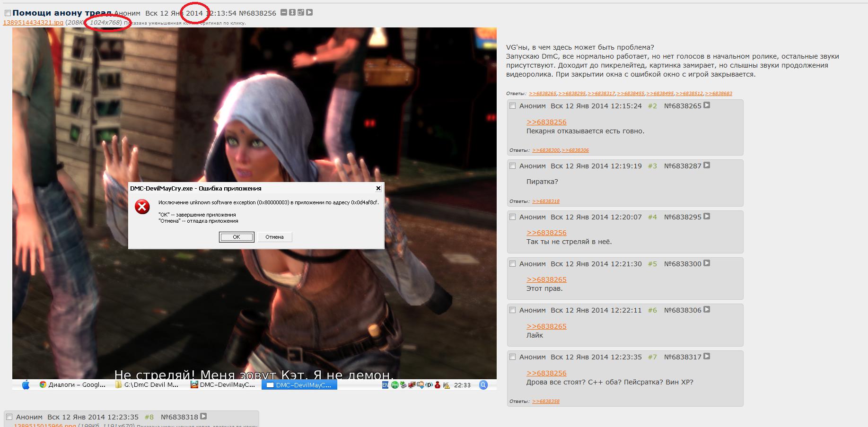Click post number №6838318
Screen dimensions: 868x427
[x=179, y=417]
